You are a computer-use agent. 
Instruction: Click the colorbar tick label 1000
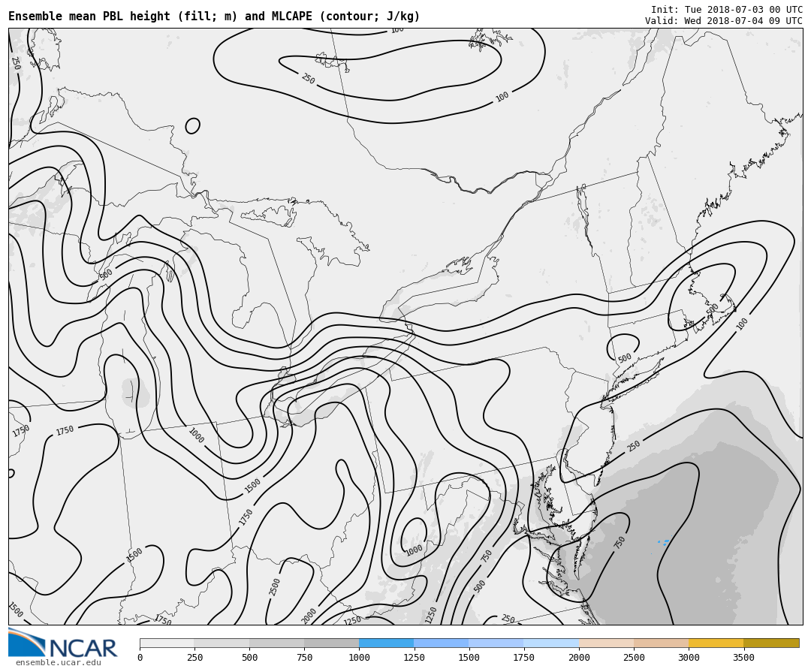pos(359,658)
